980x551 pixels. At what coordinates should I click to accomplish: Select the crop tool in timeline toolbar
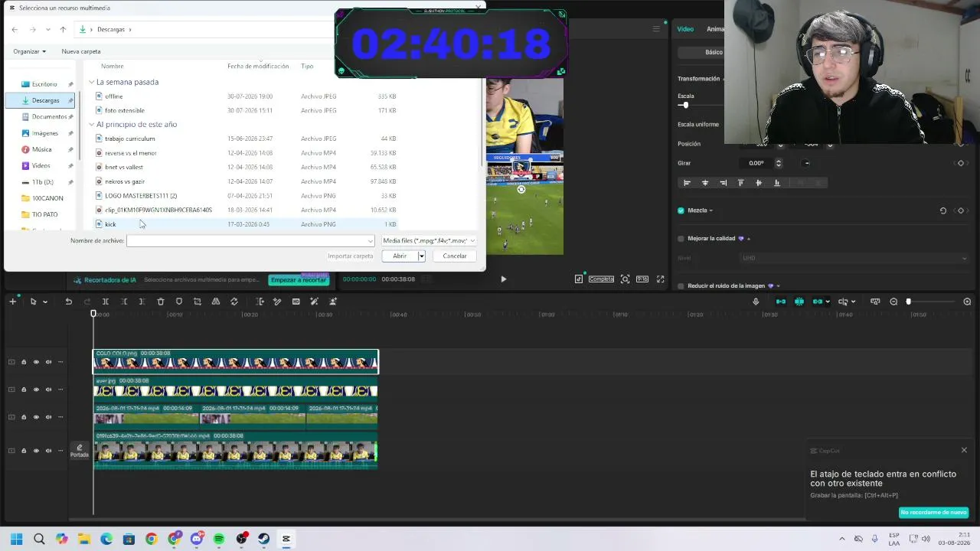[198, 302]
